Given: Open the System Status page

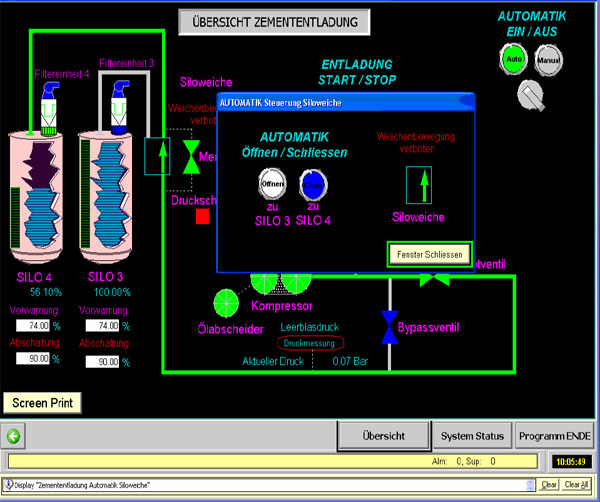Looking at the screenshot, I should click(471, 436).
